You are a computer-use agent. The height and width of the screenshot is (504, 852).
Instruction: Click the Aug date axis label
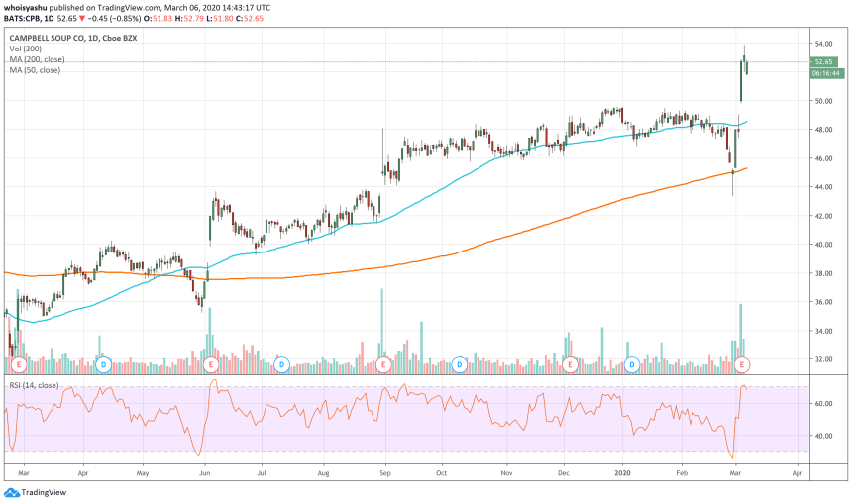pyautogui.click(x=323, y=473)
